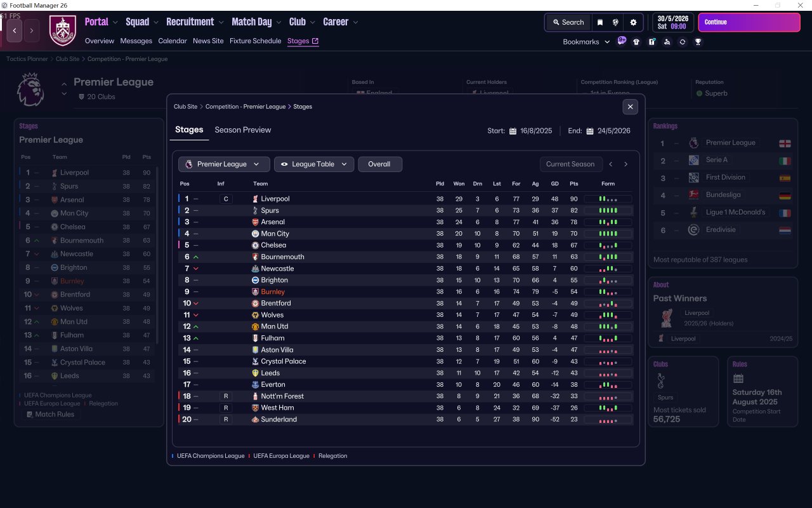Switch to the Season Preview tab
812x508 pixels.
click(243, 130)
